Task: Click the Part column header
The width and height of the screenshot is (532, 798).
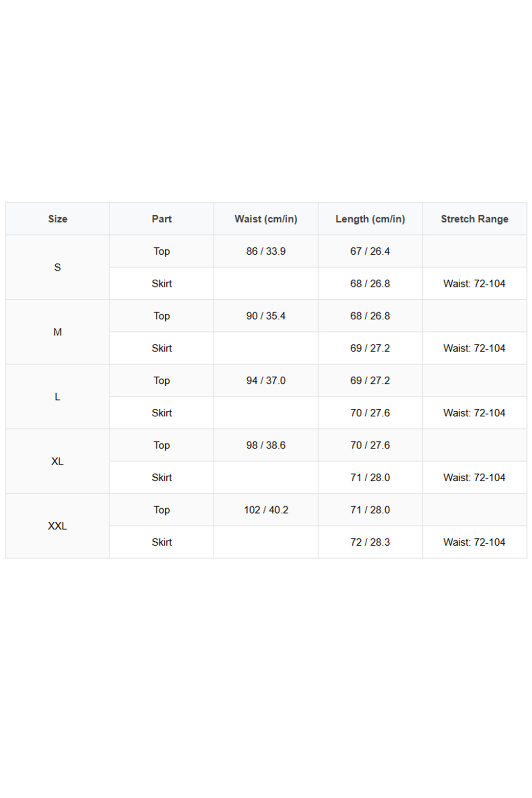Action: coord(162,219)
